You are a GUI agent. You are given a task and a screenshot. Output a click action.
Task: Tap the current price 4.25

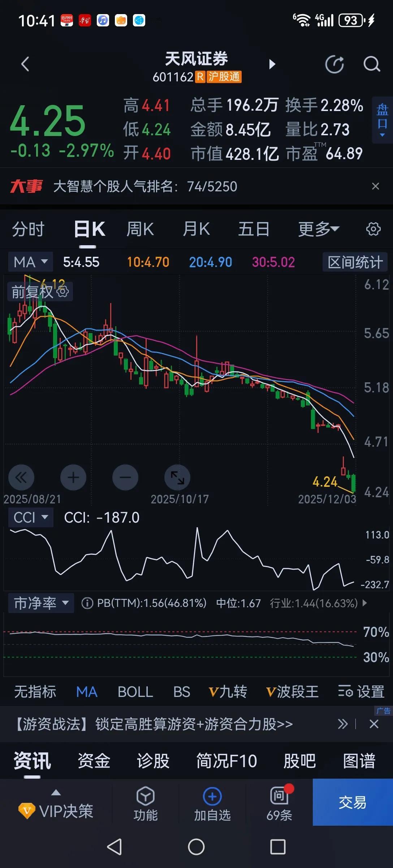[x=47, y=121]
